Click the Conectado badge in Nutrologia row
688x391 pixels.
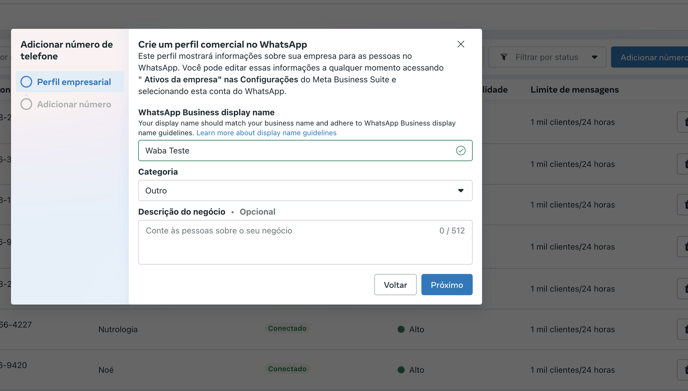287,328
